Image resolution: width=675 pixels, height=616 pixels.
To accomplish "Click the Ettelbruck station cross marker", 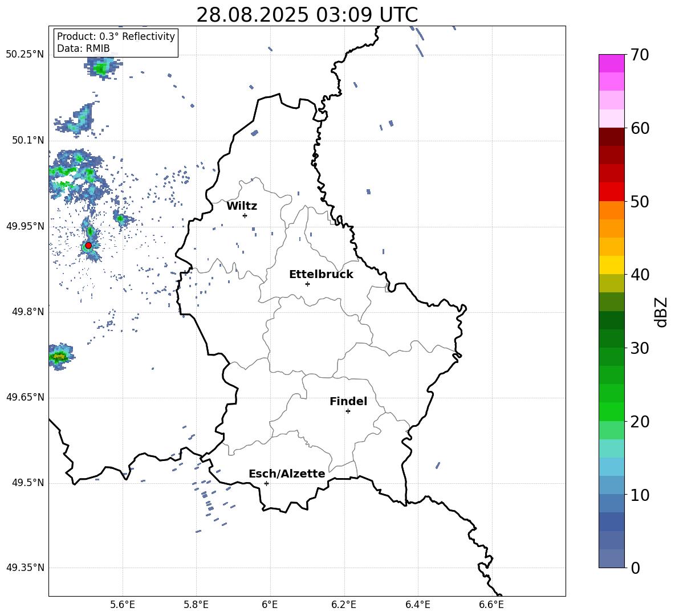I will coord(307,284).
